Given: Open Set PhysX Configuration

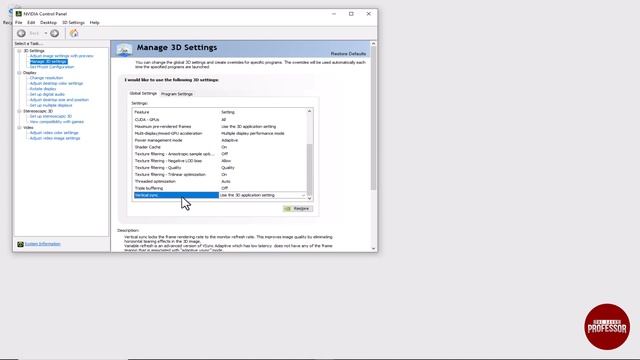Looking at the screenshot, I should (52, 67).
